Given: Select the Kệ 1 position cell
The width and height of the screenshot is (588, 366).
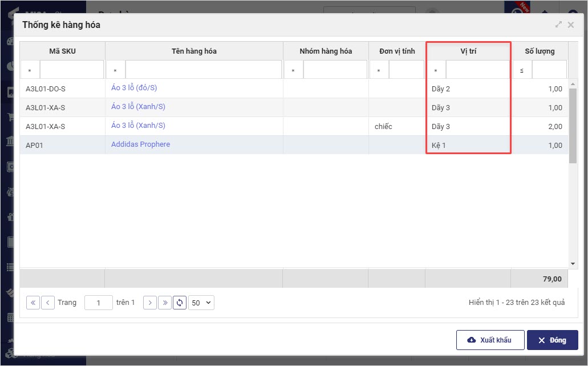Looking at the screenshot, I should pyautogui.click(x=468, y=145).
